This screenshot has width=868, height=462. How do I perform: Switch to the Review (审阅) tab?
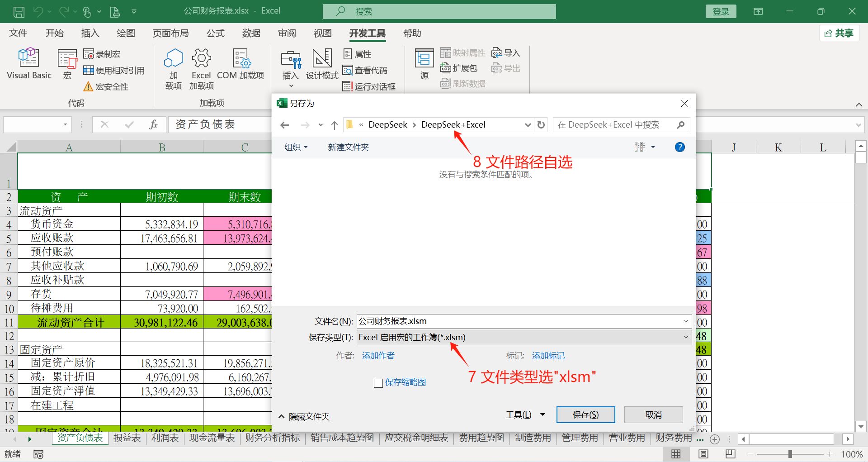(287, 33)
